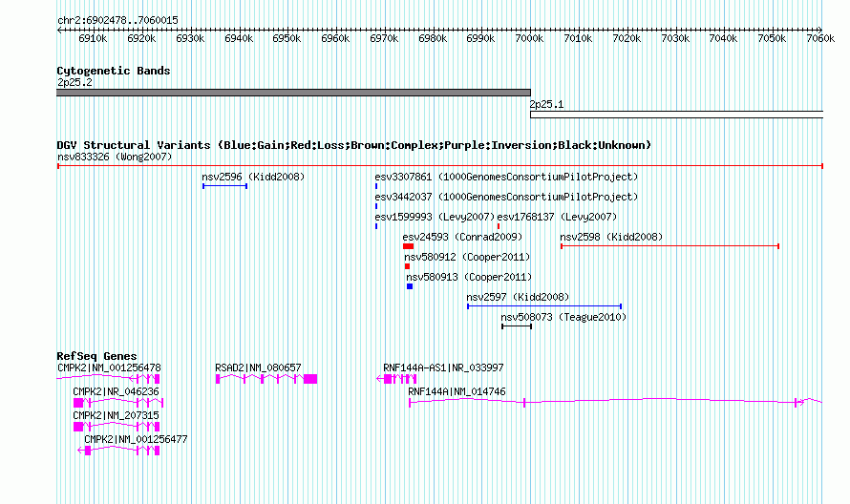Click the esv1768137 (Levy2007) label
The image size is (850, 504).
click(x=557, y=217)
